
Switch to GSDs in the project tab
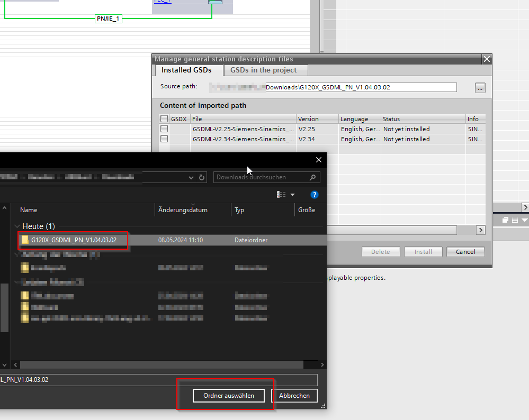(263, 70)
